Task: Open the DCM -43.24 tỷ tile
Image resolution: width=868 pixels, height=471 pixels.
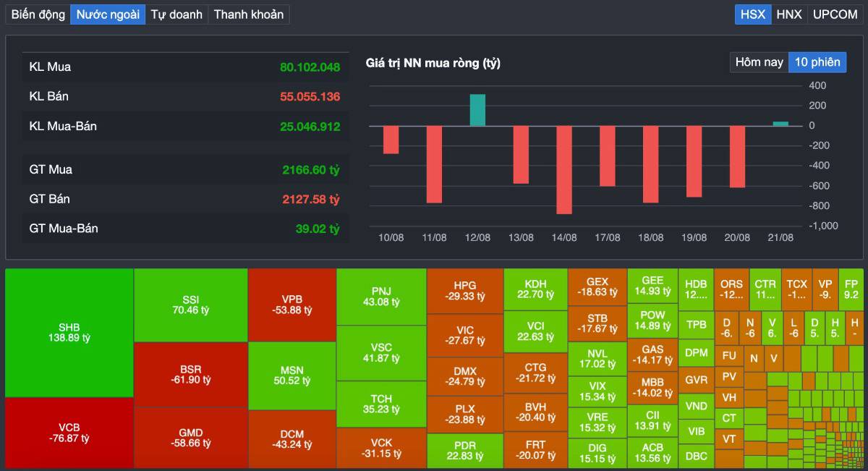Action: (292, 439)
